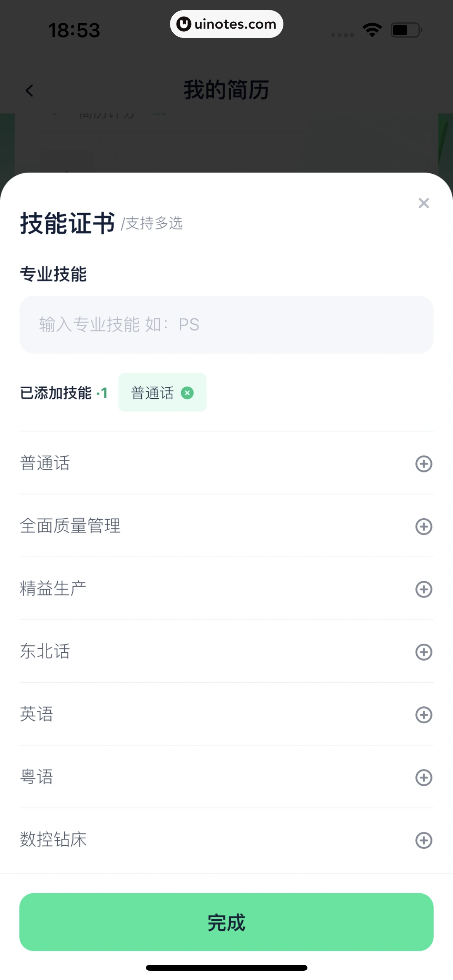Viewport: 453px width, 980px height.
Task: Add 全面质量管理 skill with plus icon
Action: [x=424, y=526]
